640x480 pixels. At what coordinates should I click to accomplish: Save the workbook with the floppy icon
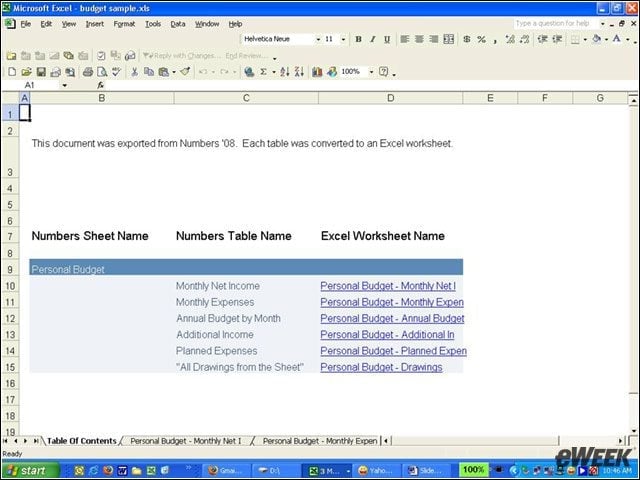point(41,72)
